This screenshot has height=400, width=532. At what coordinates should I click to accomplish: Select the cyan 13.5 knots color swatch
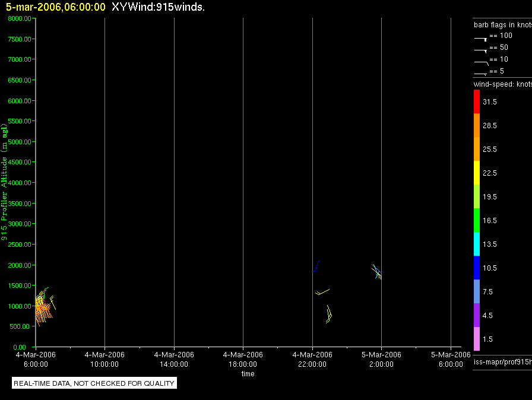(477, 244)
